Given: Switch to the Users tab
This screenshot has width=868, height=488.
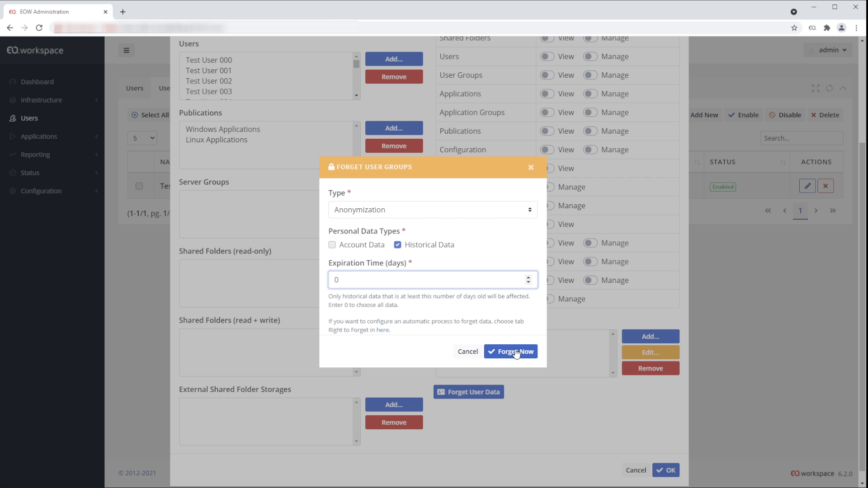Looking at the screenshot, I should (x=135, y=88).
